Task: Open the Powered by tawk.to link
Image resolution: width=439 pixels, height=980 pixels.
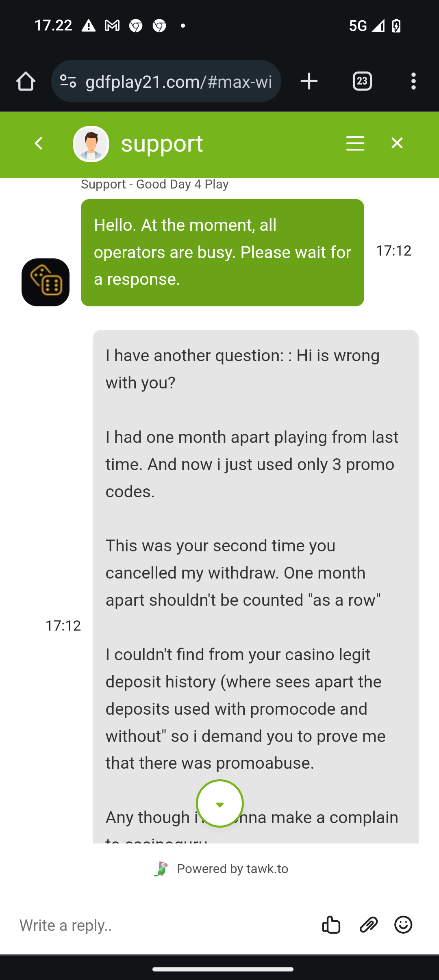Action: (x=221, y=869)
